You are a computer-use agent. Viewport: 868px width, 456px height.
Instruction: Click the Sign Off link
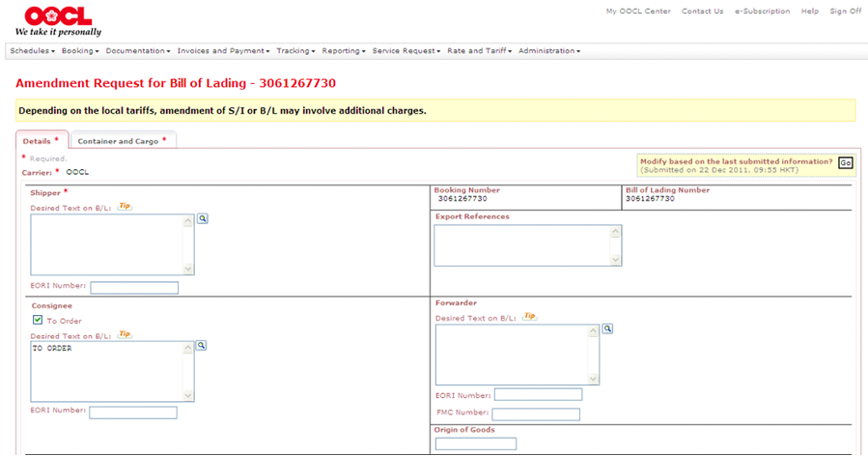tap(845, 12)
